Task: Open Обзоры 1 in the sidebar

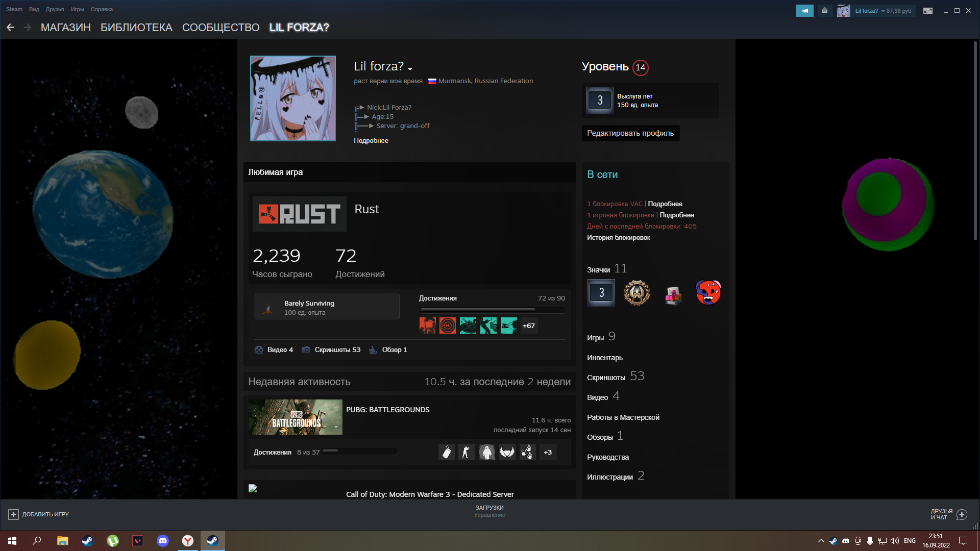Action: pyautogui.click(x=605, y=436)
